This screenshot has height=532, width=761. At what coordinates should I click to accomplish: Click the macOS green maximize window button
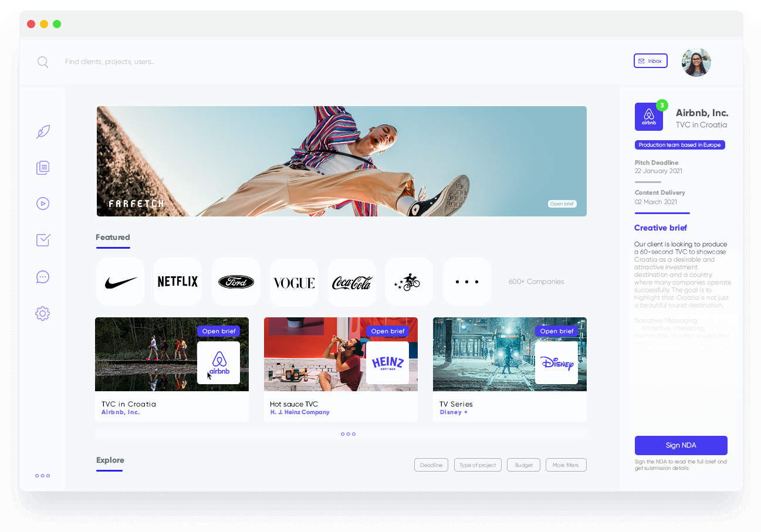(x=57, y=24)
